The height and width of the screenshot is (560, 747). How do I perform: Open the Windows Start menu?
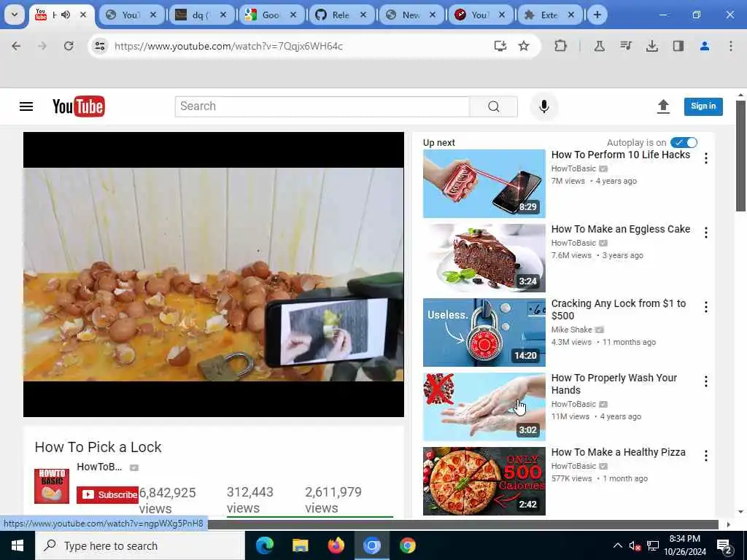point(18,545)
